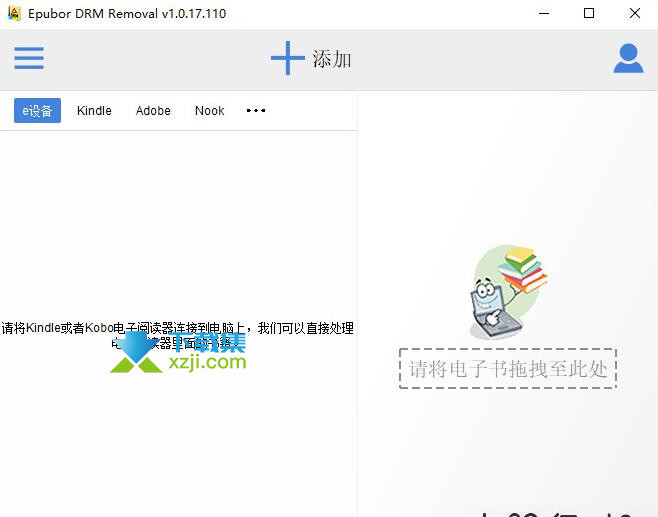This screenshot has height=517, width=658.
Task: Show more sources via three dots
Action: (x=256, y=110)
